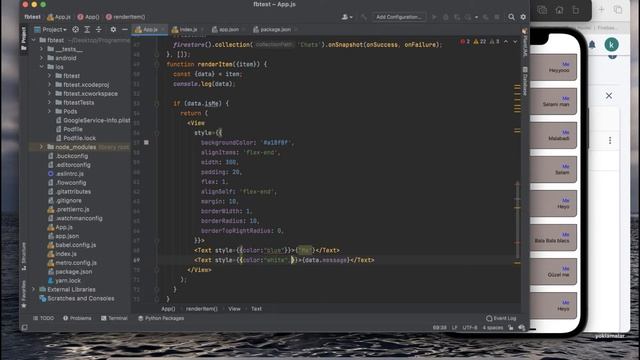Click the build hammer icon
Screen dimensions: 640x360
click(364, 17)
